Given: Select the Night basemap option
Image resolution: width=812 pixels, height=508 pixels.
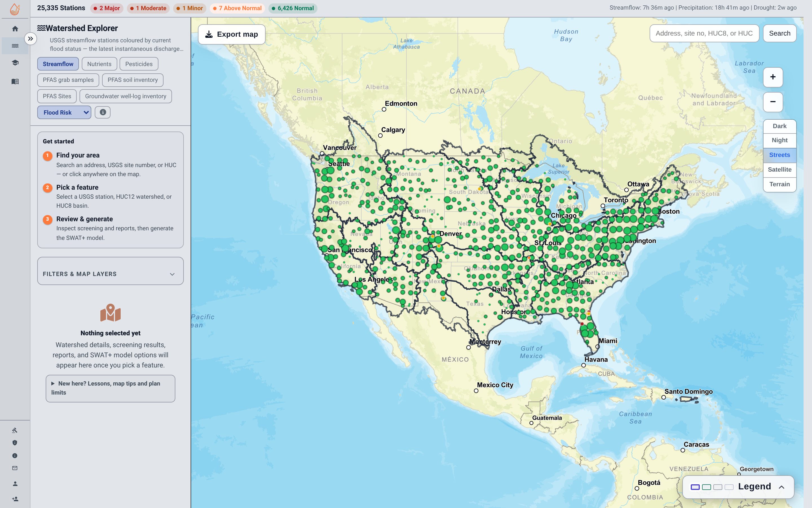Looking at the screenshot, I should click(x=780, y=141).
